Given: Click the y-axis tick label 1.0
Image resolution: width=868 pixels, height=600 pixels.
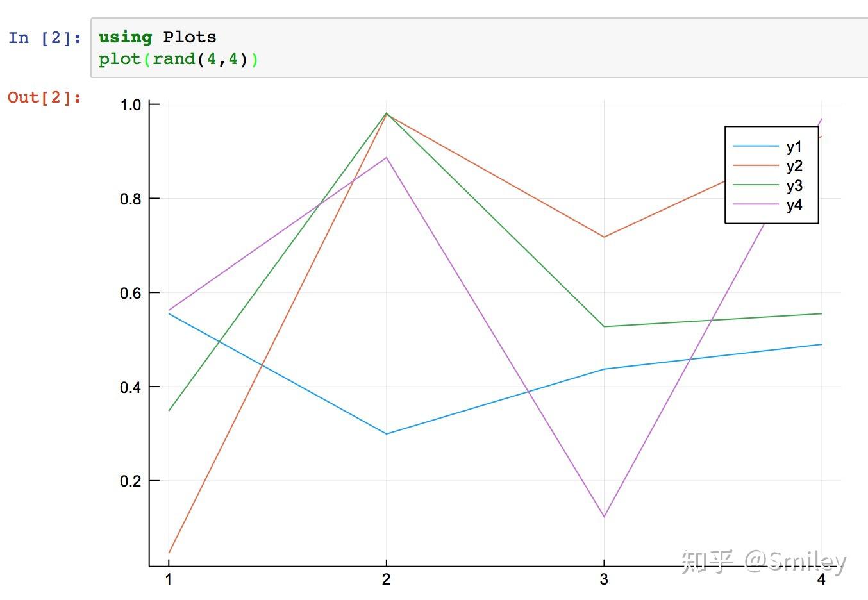Looking at the screenshot, I should point(130,104).
